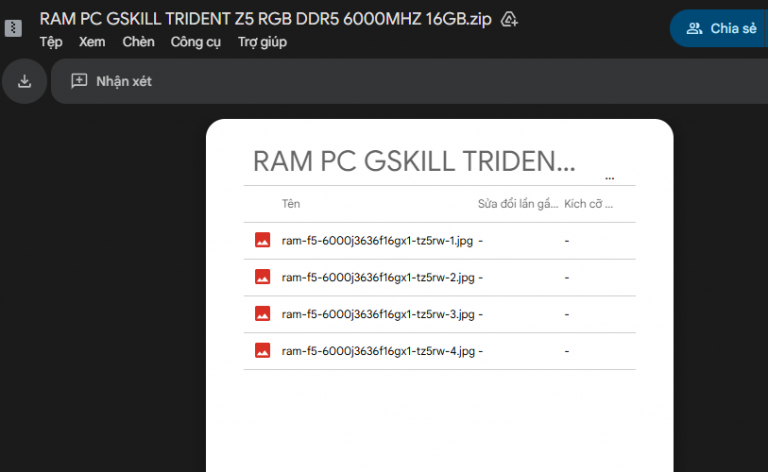
Task: Click the zip archive file icon
Action: pos(13,28)
